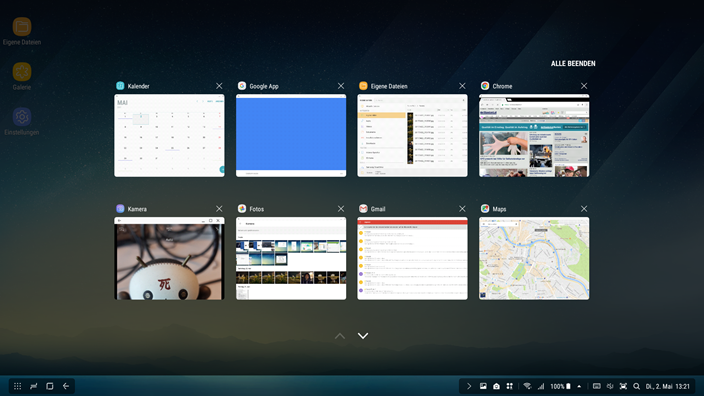Close the Fotos recent app card
This screenshot has width=704, height=396.
coord(341,209)
